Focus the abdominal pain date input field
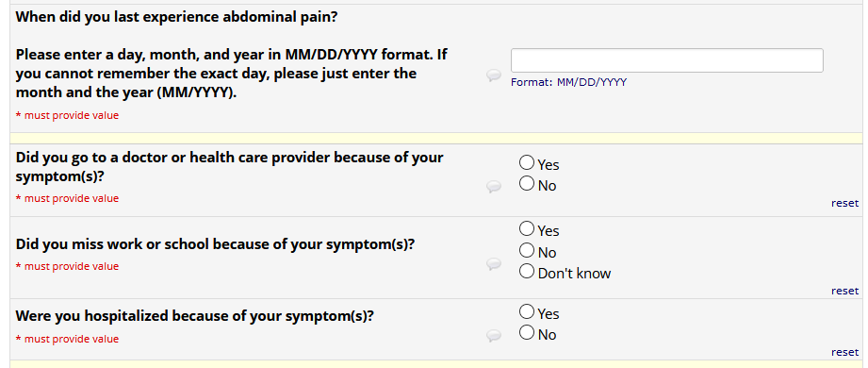 pyautogui.click(x=666, y=60)
